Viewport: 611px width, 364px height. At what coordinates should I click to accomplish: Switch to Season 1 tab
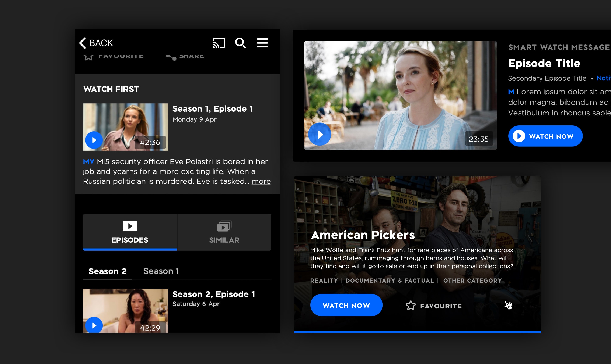[x=161, y=271]
